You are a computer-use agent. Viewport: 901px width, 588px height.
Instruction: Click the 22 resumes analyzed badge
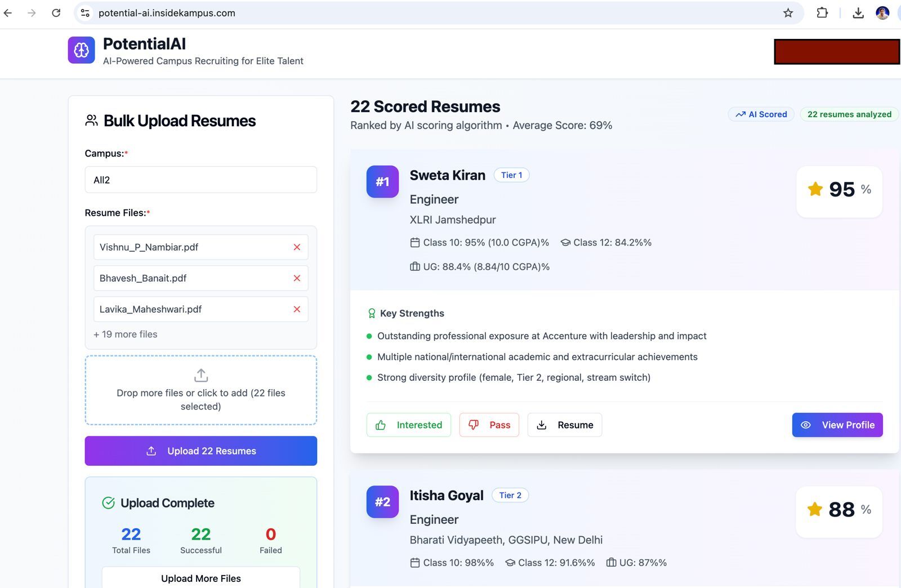coord(849,114)
